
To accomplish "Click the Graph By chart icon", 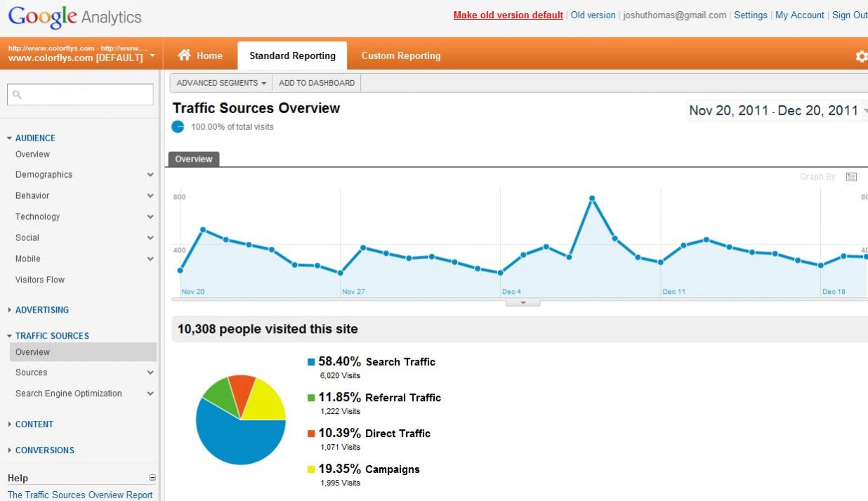I will tap(851, 176).
